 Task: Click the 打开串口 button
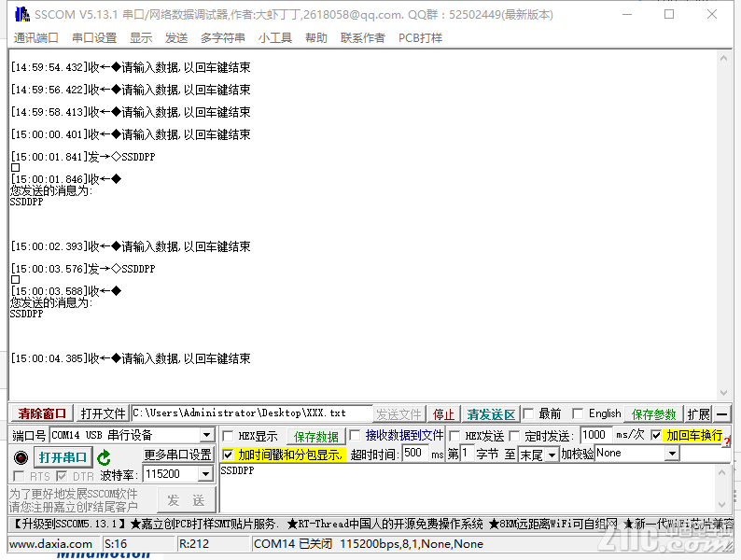[x=63, y=457]
